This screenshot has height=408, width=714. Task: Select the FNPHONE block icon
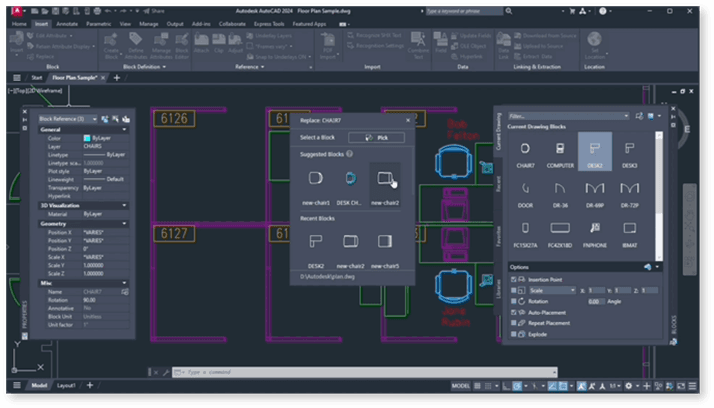click(x=594, y=231)
